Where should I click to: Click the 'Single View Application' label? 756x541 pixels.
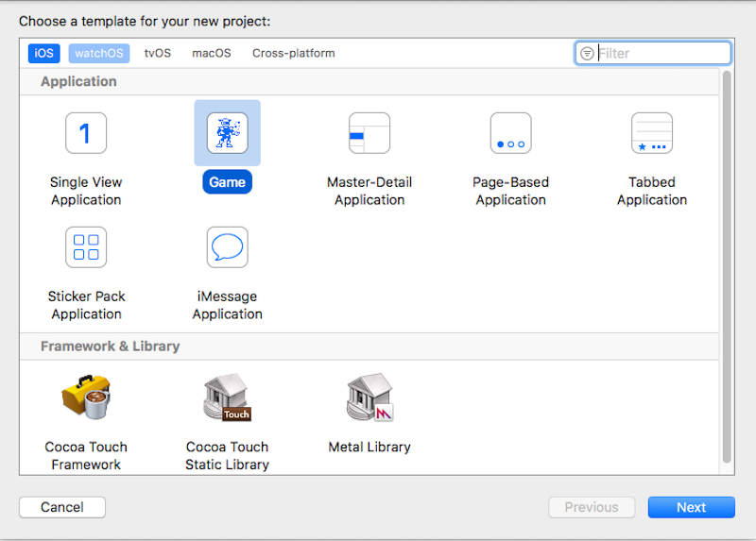pyautogui.click(x=86, y=191)
